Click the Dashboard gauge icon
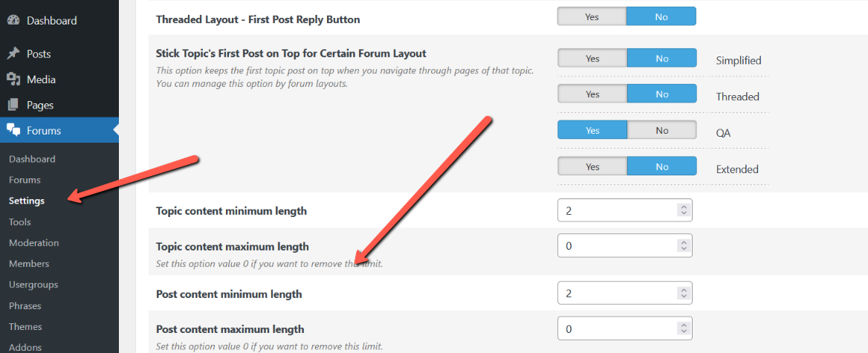 click(x=13, y=21)
